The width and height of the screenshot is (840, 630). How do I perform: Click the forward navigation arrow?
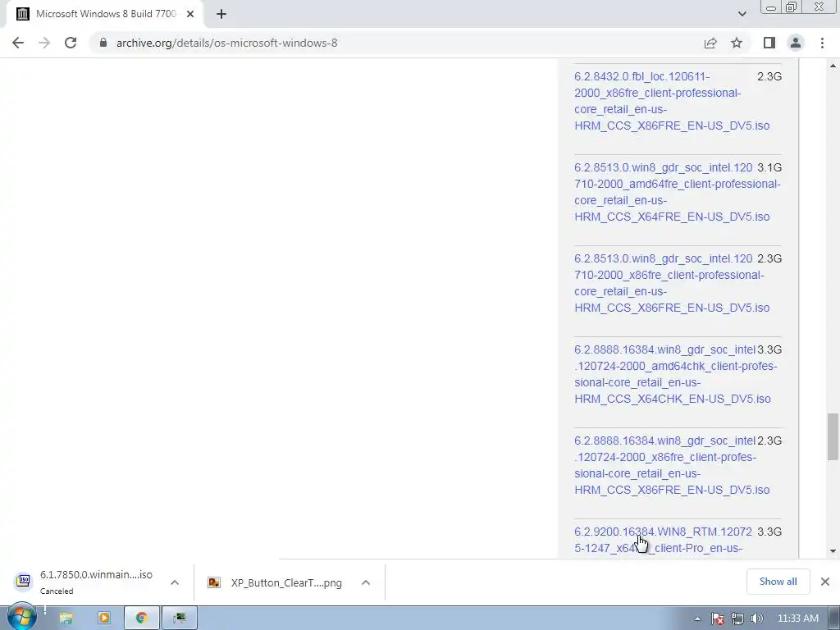pos(44,43)
